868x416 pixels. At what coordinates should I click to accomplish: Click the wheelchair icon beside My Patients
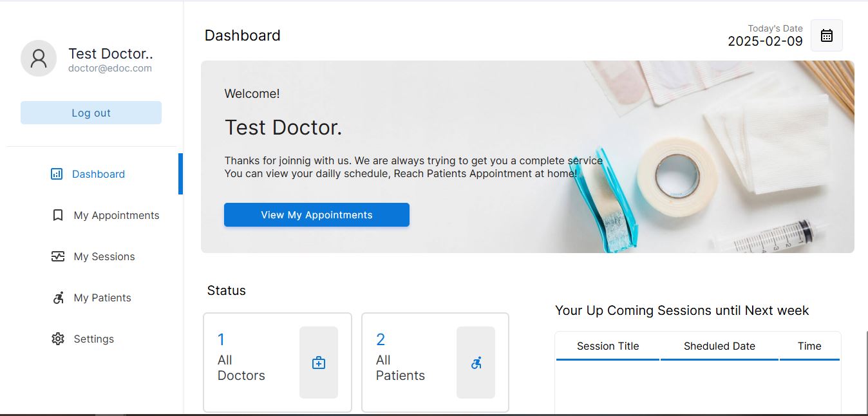[58, 298]
